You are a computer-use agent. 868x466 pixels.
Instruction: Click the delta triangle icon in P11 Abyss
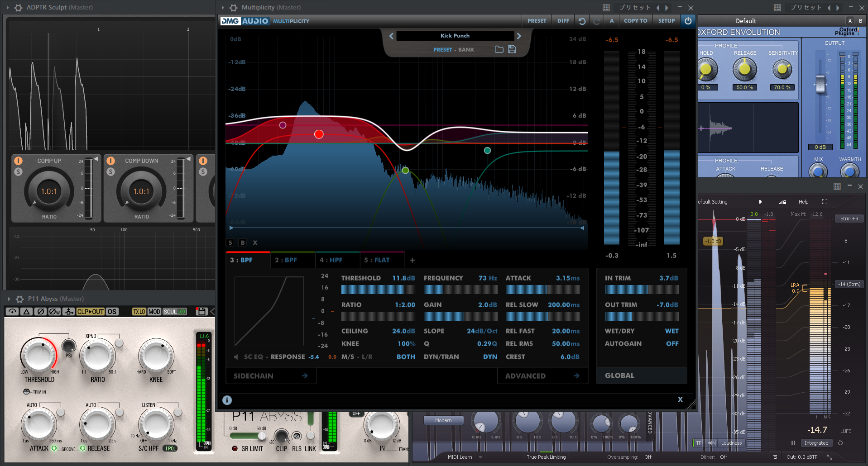(x=26, y=311)
